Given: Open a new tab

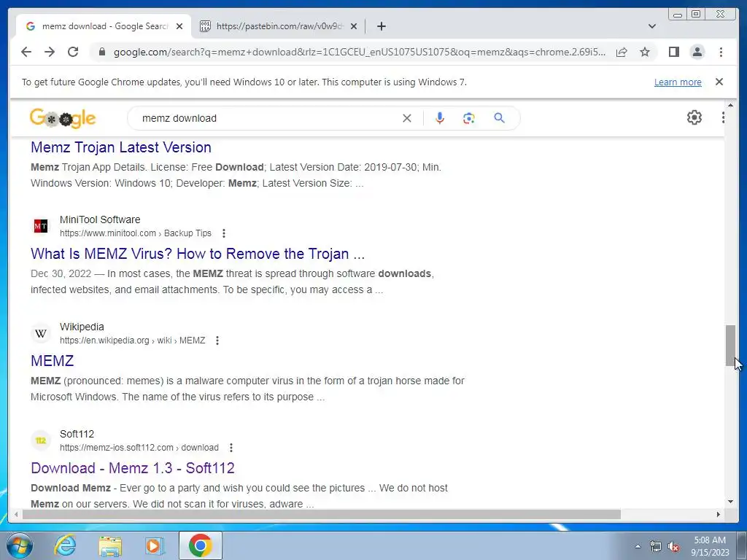Looking at the screenshot, I should point(381,26).
